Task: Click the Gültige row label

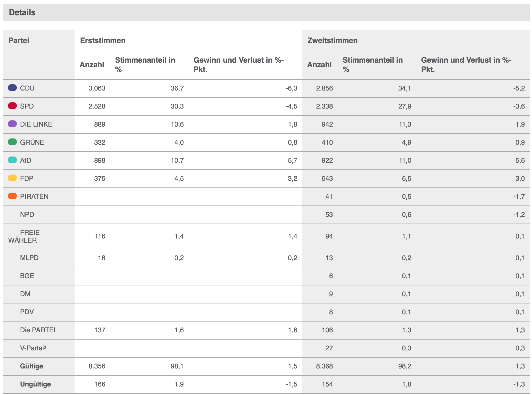Action: (x=31, y=366)
